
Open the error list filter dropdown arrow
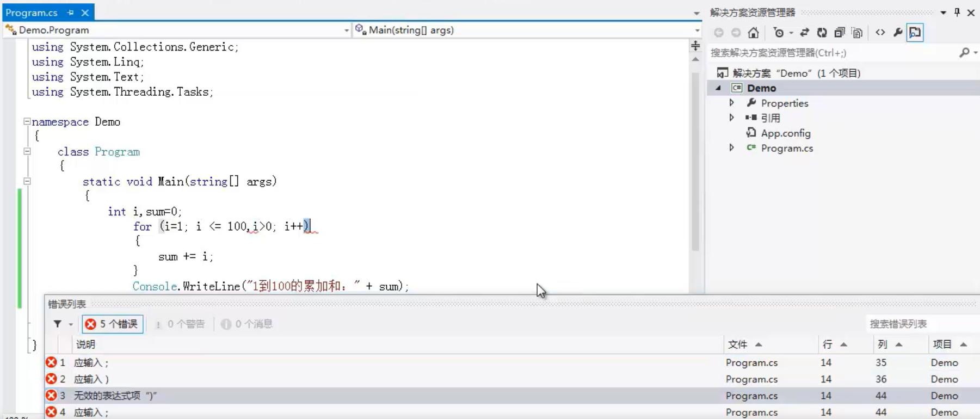tap(71, 324)
